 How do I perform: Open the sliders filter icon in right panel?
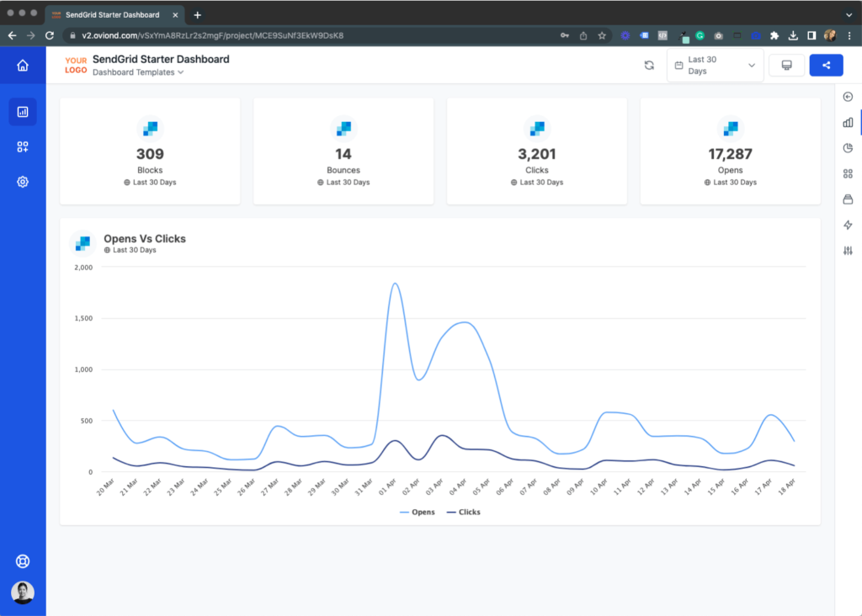coord(849,251)
